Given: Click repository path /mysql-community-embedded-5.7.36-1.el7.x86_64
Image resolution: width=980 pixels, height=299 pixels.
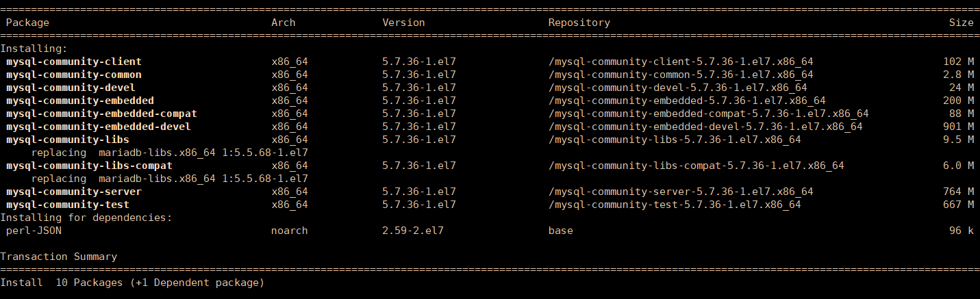Looking at the screenshot, I should 687,101.
